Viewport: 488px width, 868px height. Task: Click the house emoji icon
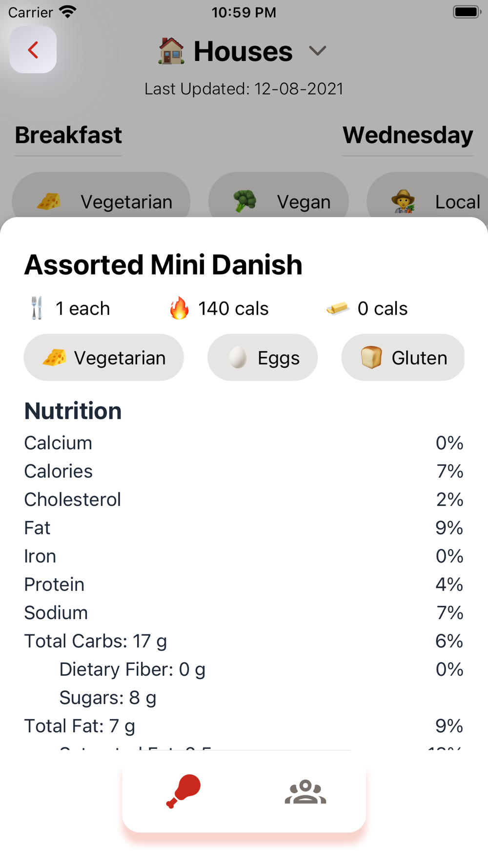pyautogui.click(x=171, y=51)
